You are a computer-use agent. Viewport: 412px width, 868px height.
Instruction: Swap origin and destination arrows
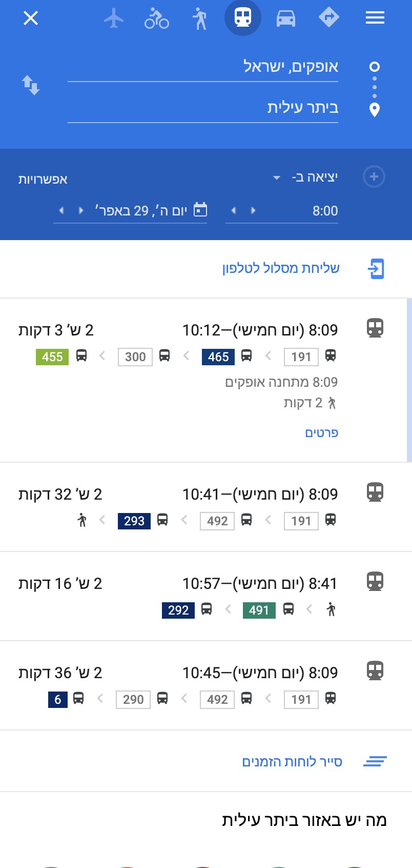pyautogui.click(x=31, y=85)
